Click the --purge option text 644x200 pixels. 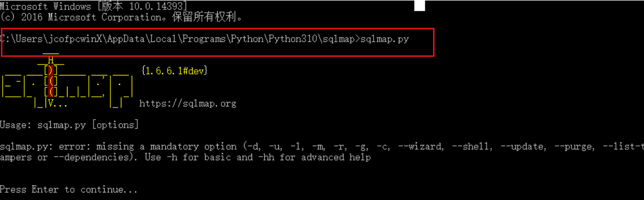(564, 147)
